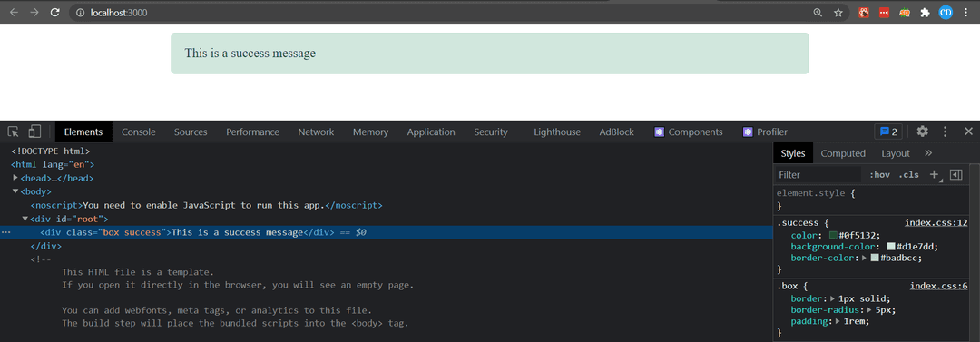Show more sidebar tabs with the chevron
The height and width of the screenshot is (342, 980).
point(928,153)
